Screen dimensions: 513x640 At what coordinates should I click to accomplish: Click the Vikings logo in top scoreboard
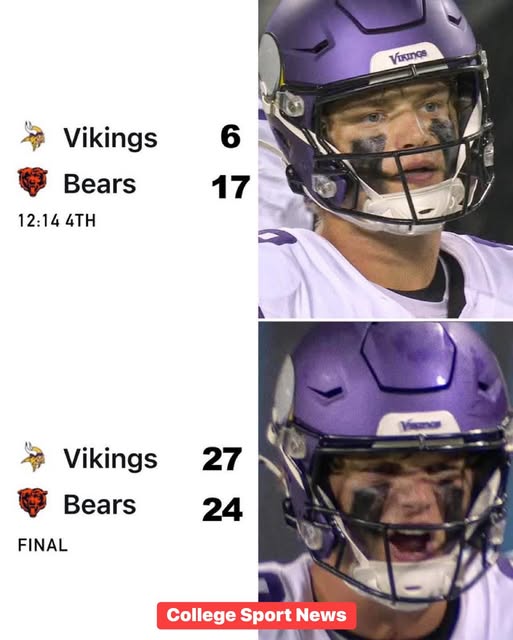pyautogui.click(x=33, y=136)
